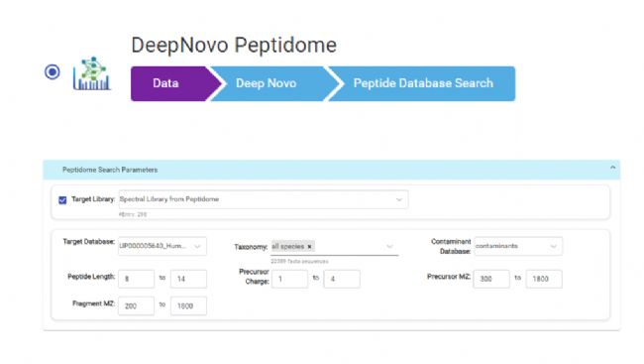Collapse the Peptidome Search Parameters panel
The width and height of the screenshot is (644, 364).
(612, 168)
